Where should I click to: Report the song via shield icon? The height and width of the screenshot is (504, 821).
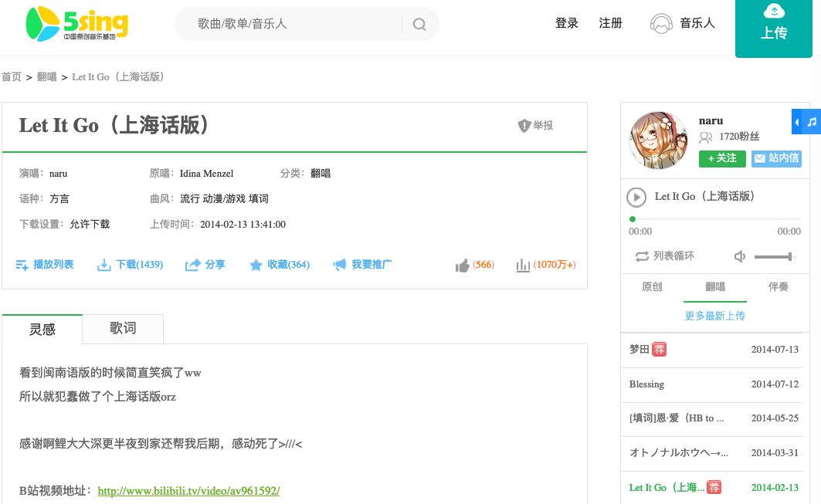524,126
